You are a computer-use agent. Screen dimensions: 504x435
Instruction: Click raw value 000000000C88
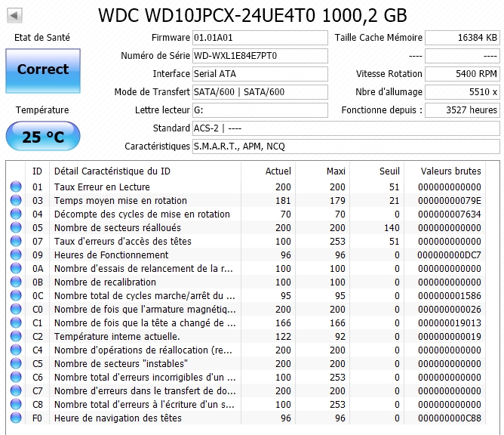450,418
